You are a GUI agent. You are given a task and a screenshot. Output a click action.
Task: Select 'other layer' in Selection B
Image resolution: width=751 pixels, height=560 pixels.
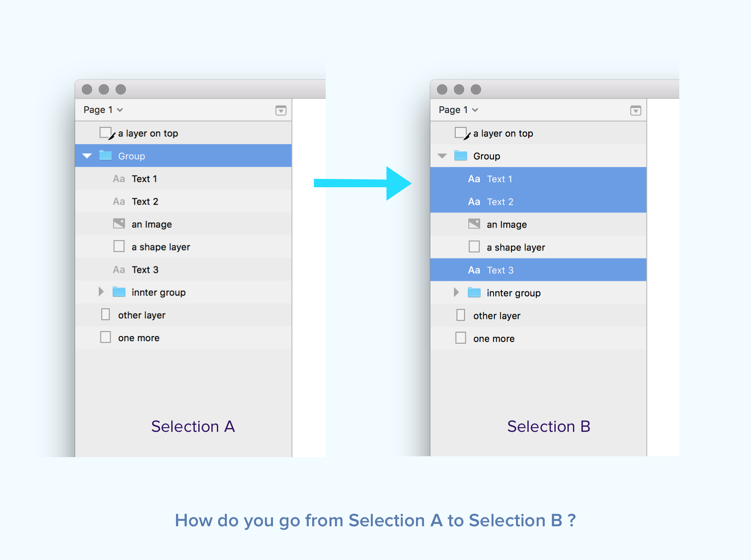pyautogui.click(x=538, y=316)
